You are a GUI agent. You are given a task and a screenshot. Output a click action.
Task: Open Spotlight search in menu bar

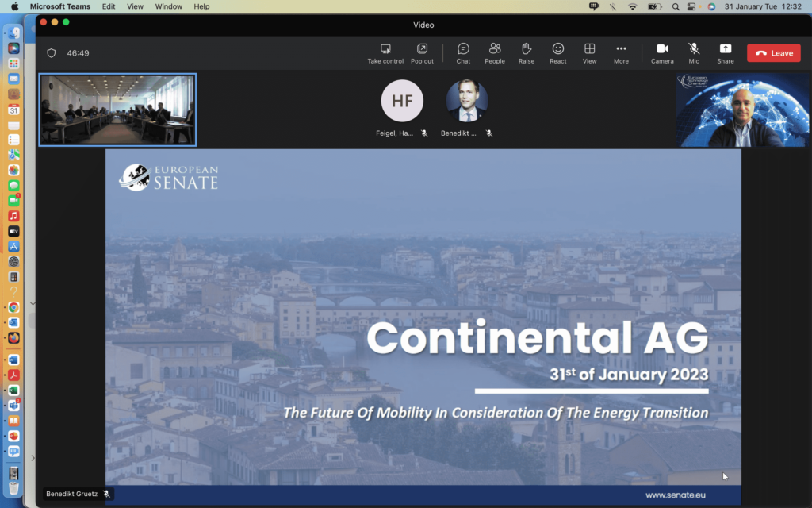[676, 6]
